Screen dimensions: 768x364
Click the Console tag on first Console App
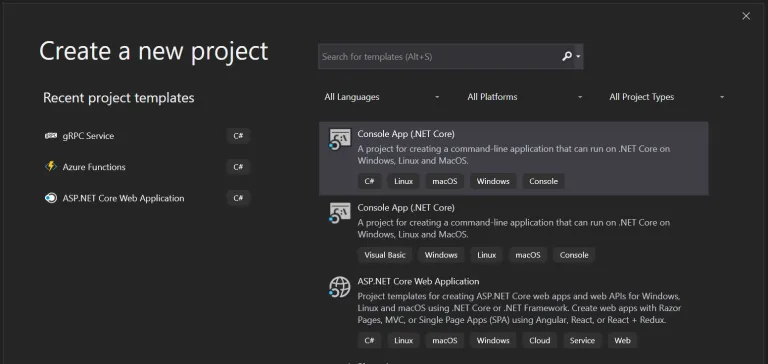tap(544, 181)
